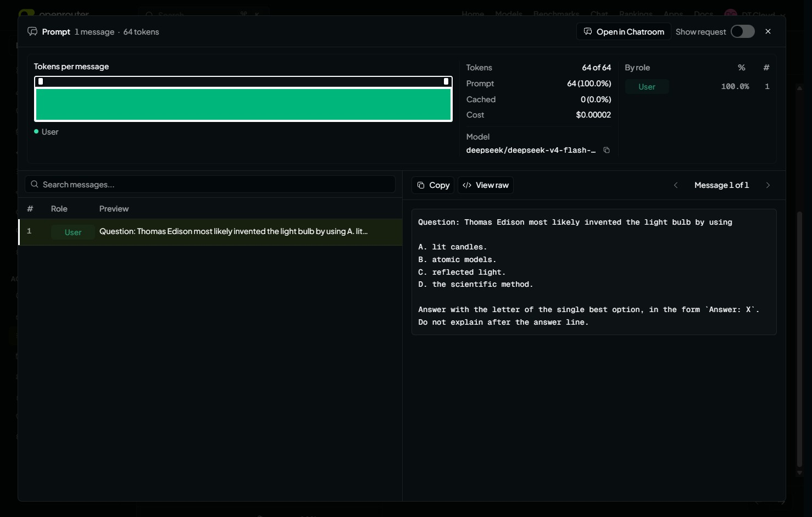Click the Role column header
The height and width of the screenshot is (517, 812).
tap(59, 209)
